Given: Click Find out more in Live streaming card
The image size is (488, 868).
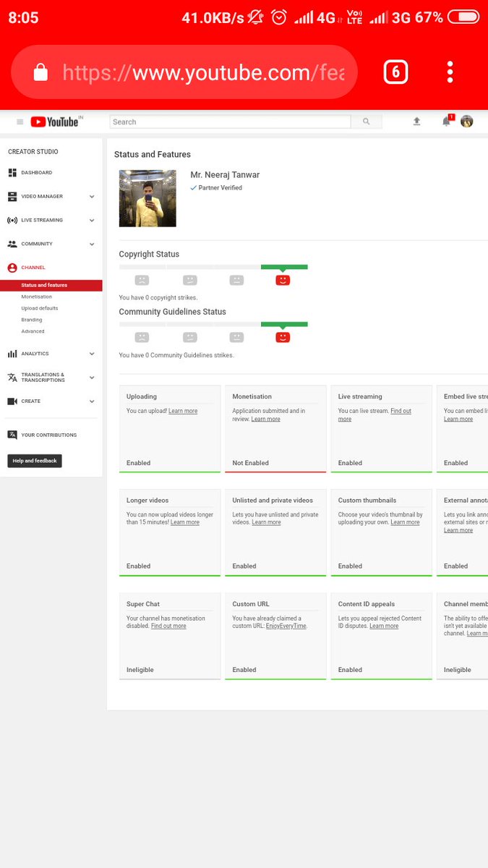Looking at the screenshot, I should [x=374, y=415].
